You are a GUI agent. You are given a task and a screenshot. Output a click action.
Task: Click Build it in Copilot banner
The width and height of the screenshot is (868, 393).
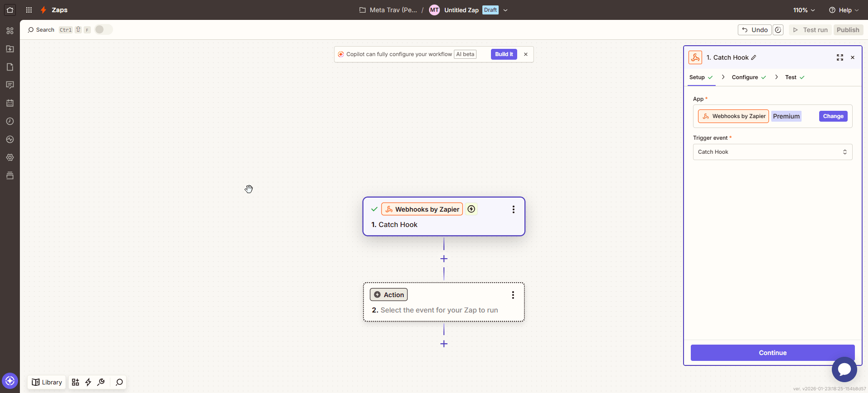coord(504,54)
